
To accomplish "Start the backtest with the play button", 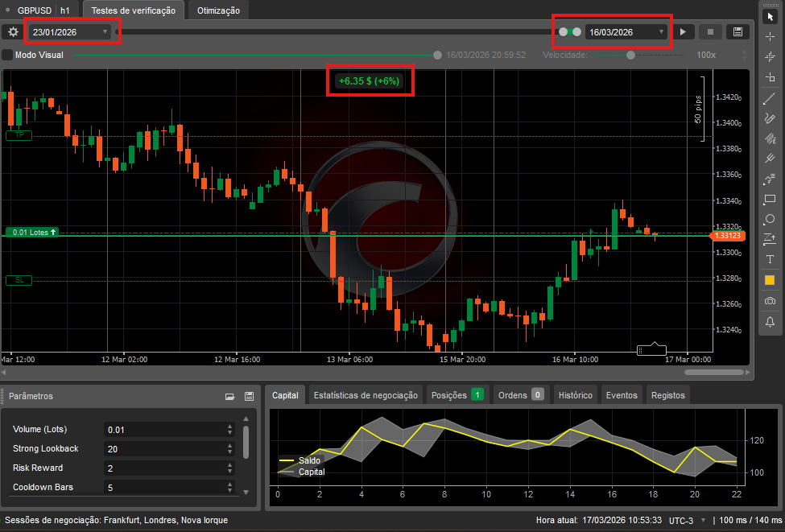I will point(683,32).
